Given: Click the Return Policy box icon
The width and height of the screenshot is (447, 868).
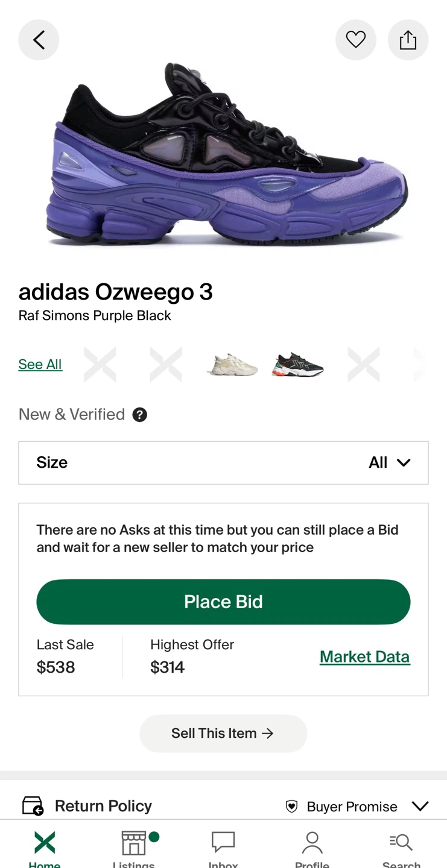Looking at the screenshot, I should pyautogui.click(x=33, y=806).
